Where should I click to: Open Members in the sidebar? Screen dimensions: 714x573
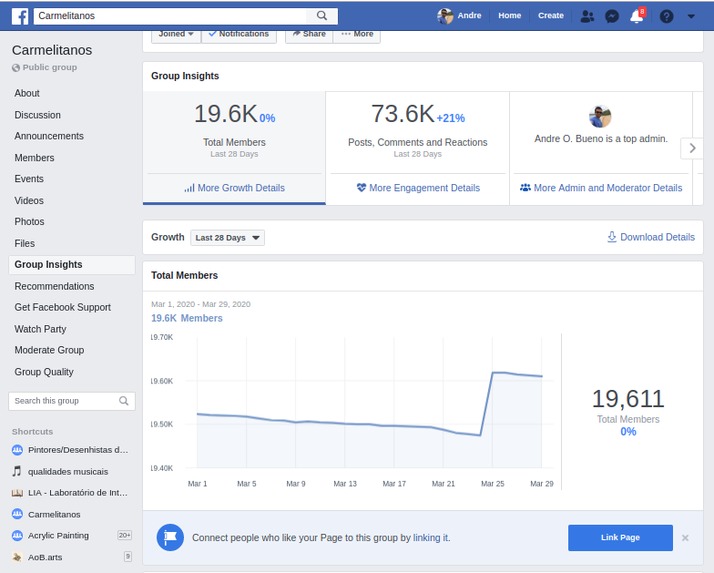click(34, 158)
